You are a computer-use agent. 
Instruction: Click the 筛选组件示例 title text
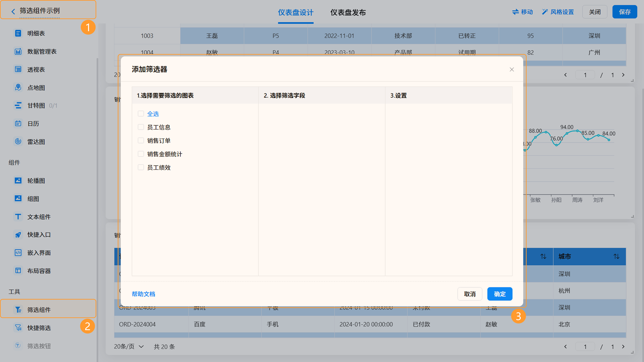pyautogui.click(x=40, y=11)
